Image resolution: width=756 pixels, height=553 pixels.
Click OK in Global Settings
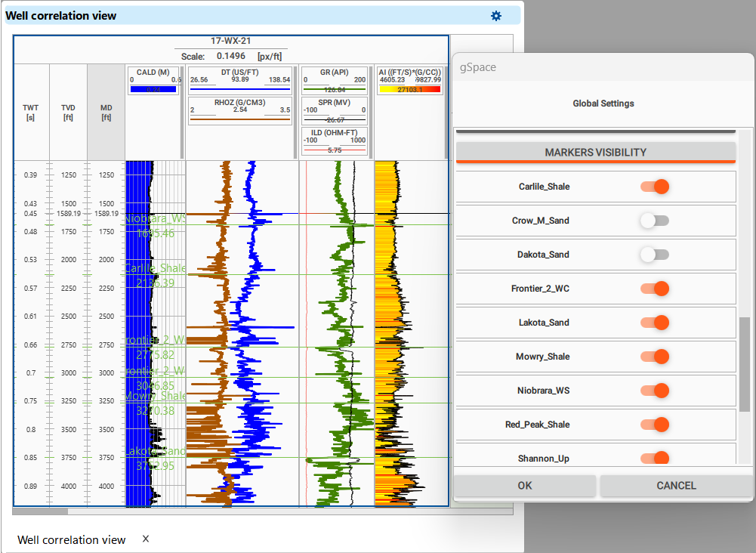[x=525, y=486]
